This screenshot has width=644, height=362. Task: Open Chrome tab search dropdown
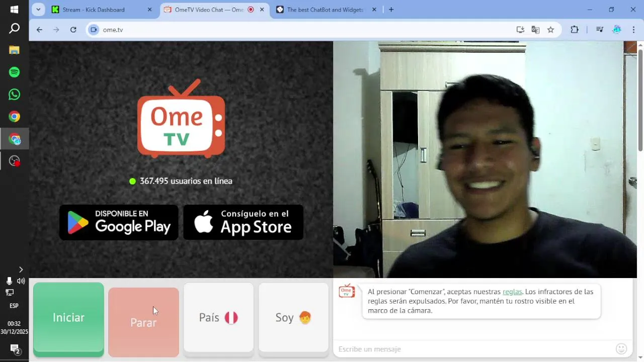point(39,10)
